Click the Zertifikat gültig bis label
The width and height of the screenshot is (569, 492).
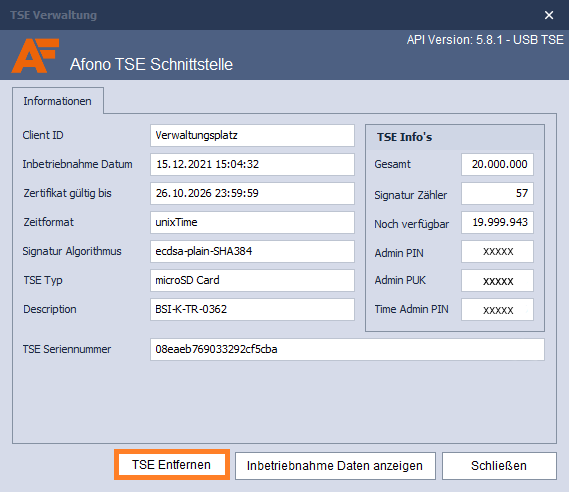(x=67, y=193)
